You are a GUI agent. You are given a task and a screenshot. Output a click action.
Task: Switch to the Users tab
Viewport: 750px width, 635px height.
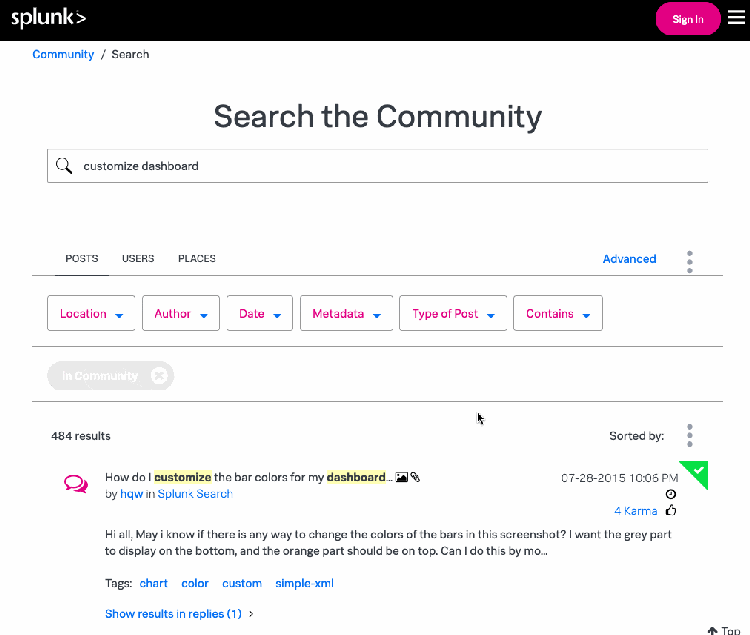click(x=138, y=259)
